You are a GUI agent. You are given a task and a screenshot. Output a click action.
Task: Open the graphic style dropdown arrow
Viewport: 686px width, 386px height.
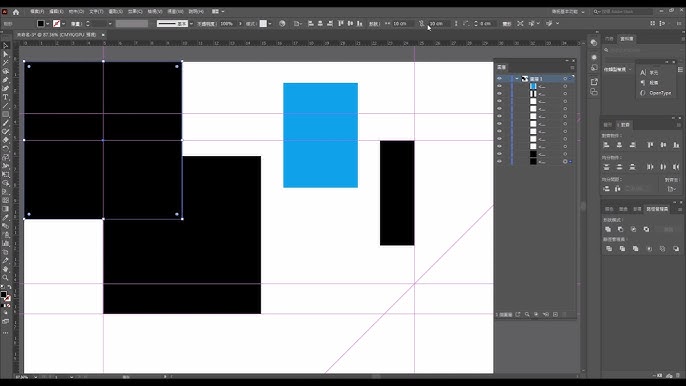270,24
